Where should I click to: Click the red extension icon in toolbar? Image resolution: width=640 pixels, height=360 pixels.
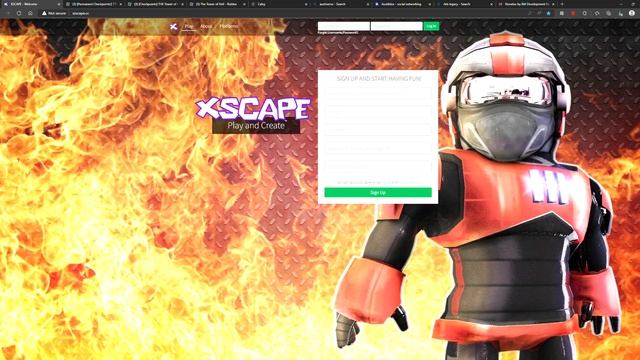click(573, 13)
